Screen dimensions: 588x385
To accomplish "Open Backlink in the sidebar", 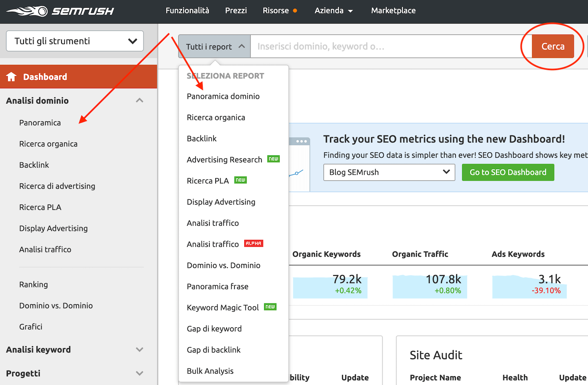I will click(x=34, y=165).
